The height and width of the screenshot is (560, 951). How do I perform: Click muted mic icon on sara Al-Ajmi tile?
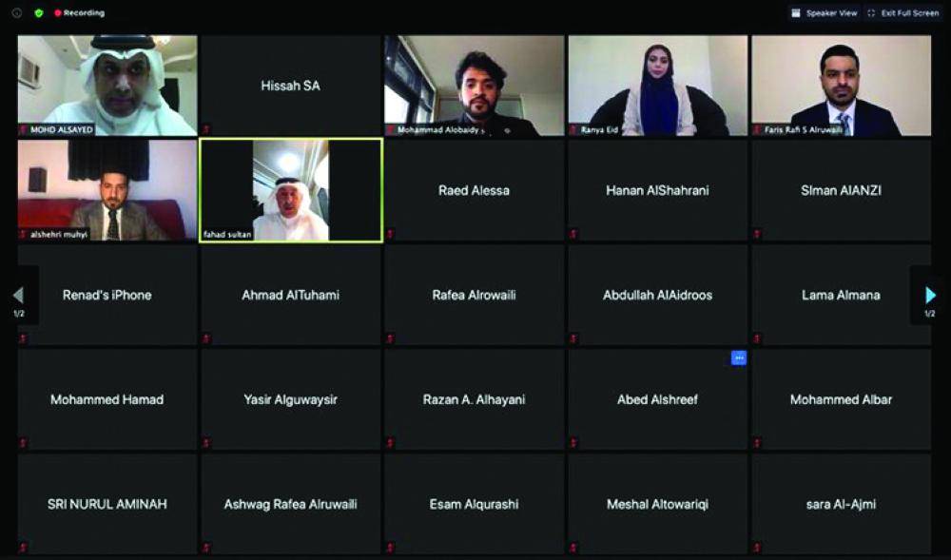pos(757,548)
